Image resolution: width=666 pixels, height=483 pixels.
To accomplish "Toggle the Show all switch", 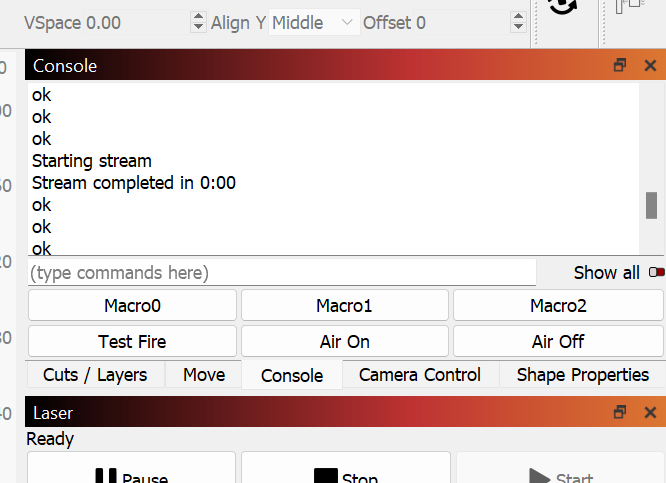I will point(656,272).
